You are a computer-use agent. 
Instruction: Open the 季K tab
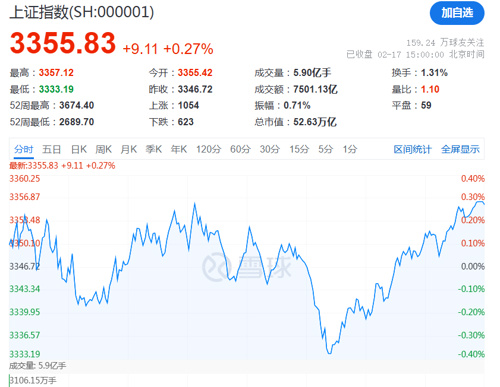click(154, 149)
